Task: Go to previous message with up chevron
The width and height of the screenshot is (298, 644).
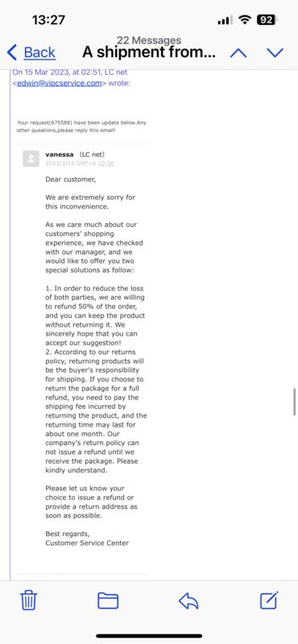Action: [x=238, y=52]
